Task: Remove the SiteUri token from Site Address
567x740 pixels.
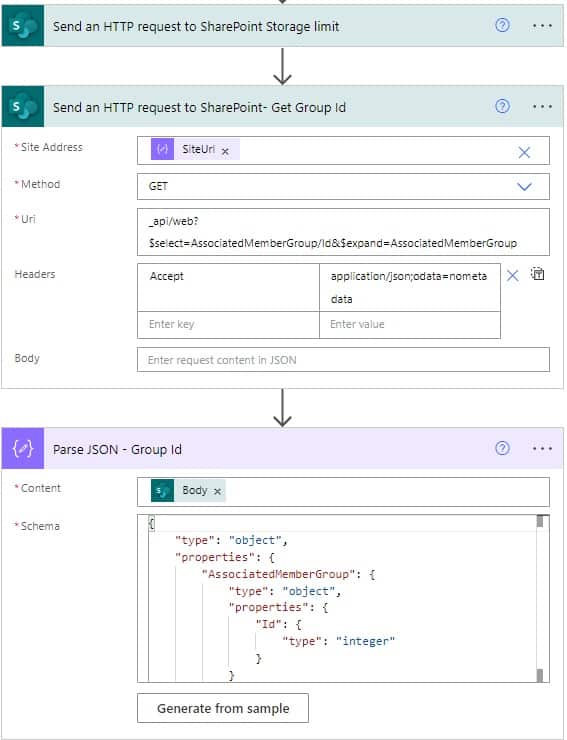Action: (226, 151)
